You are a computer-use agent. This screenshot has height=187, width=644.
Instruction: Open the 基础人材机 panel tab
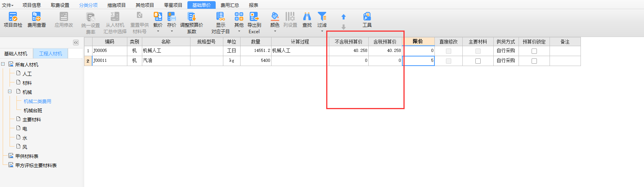click(16, 54)
